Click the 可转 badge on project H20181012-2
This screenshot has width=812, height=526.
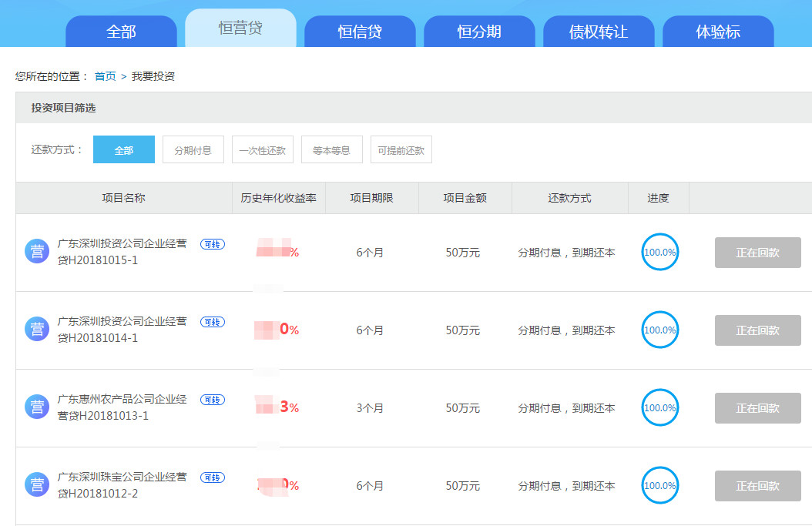[x=213, y=477]
